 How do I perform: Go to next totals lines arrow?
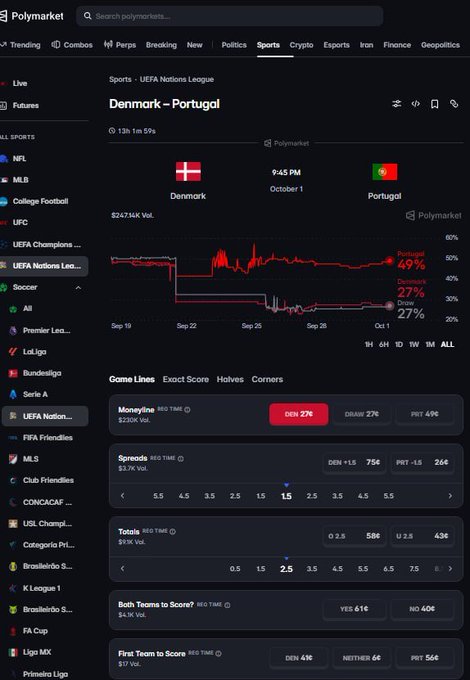[450, 569]
